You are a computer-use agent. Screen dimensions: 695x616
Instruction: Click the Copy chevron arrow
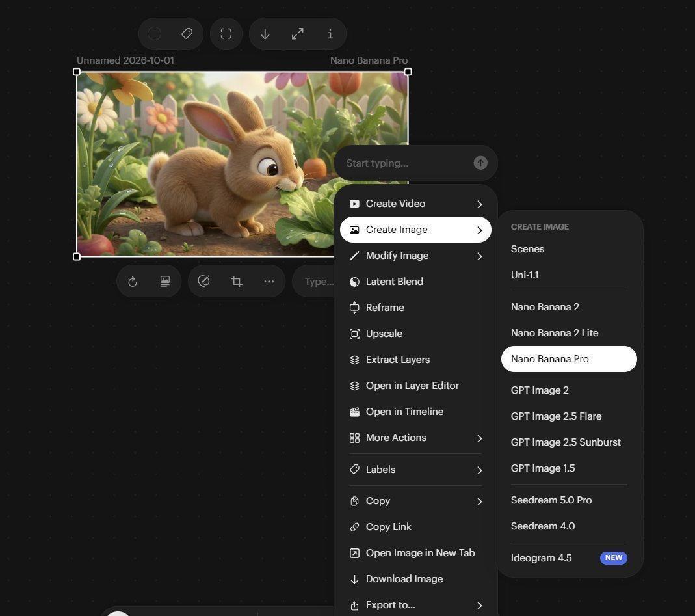tap(480, 502)
